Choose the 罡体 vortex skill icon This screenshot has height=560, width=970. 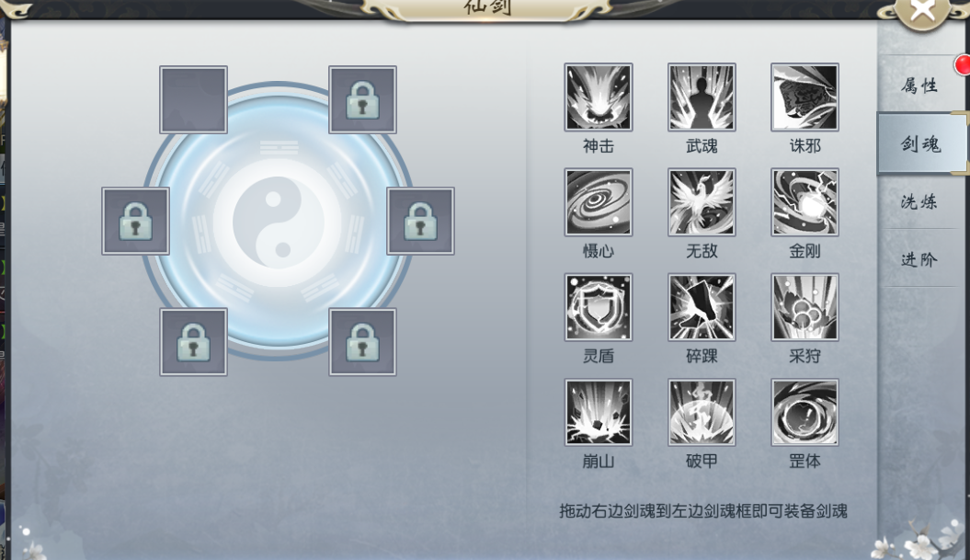pos(805,413)
